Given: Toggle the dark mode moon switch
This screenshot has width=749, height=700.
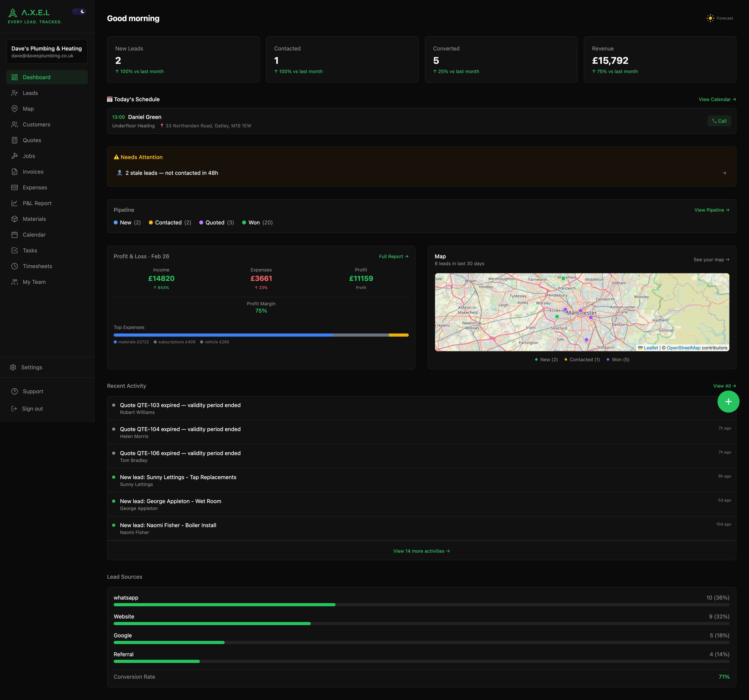Looking at the screenshot, I should coord(78,11).
